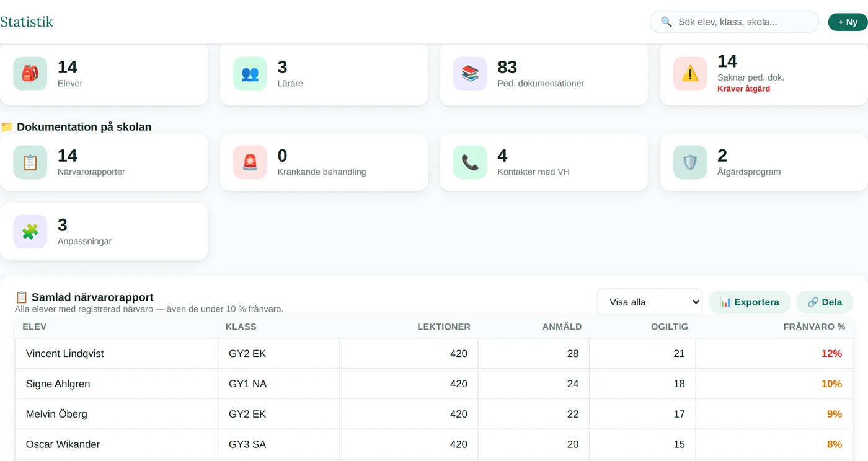Focus the Sök elev, klass, skola search field

(734, 22)
